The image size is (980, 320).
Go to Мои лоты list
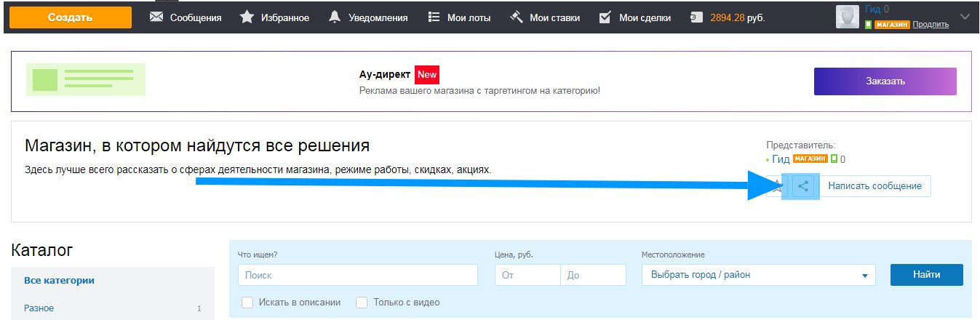459,17
